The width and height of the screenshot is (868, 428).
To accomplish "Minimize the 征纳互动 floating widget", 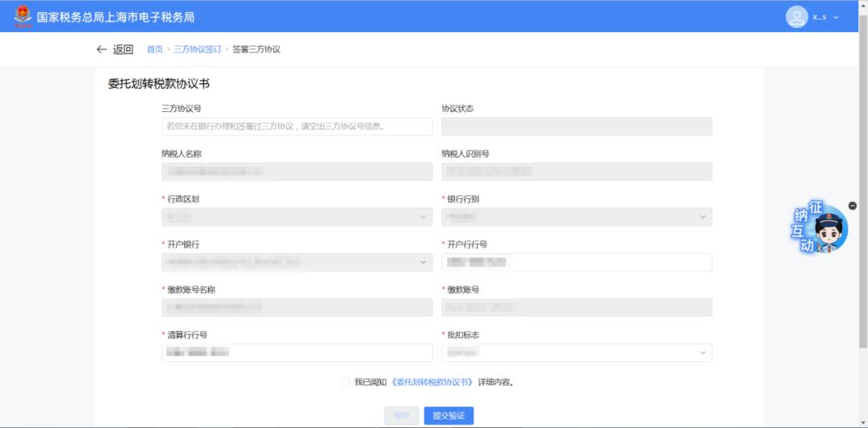I will (853, 206).
